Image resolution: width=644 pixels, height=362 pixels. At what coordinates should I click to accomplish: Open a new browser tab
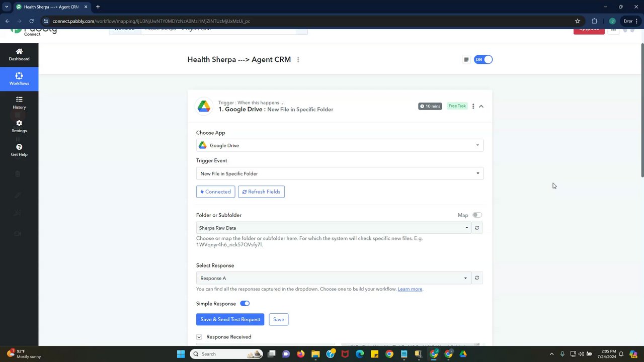pos(98,7)
